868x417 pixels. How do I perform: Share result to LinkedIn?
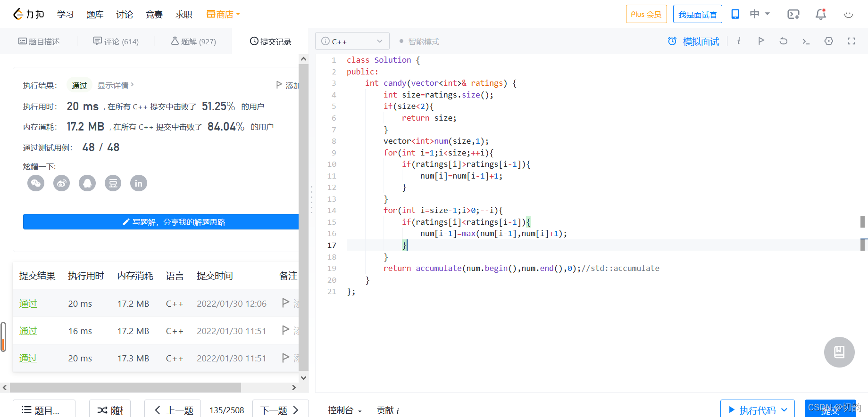(139, 183)
